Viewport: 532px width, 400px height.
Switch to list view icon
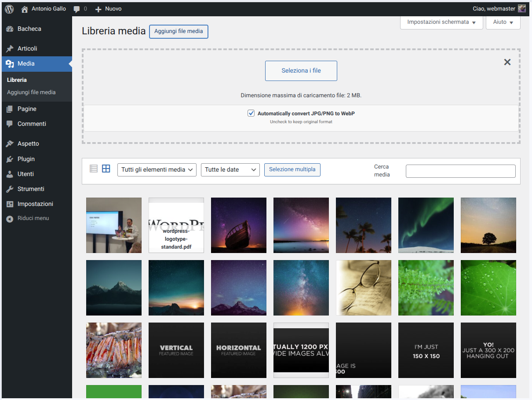coord(94,169)
